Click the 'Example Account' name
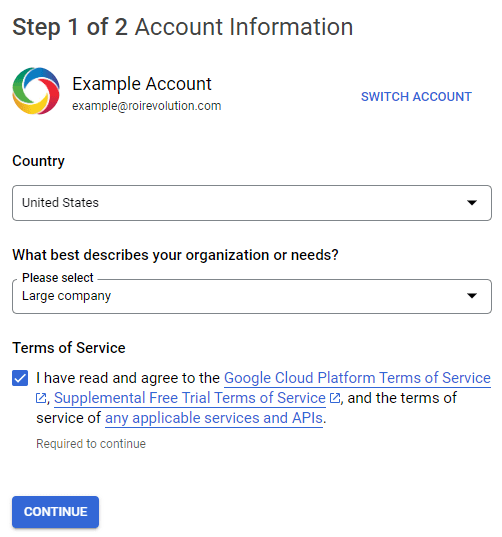The width and height of the screenshot is (502, 537). (142, 84)
